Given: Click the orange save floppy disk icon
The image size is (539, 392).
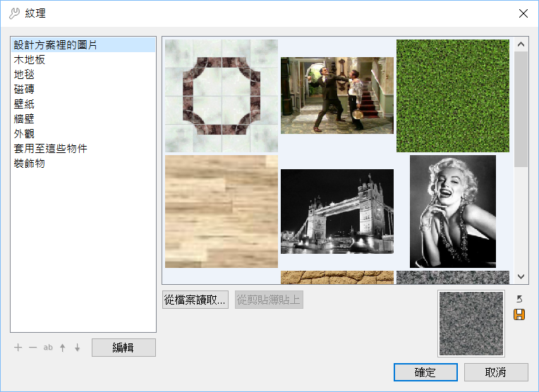Looking at the screenshot, I should [x=519, y=314].
